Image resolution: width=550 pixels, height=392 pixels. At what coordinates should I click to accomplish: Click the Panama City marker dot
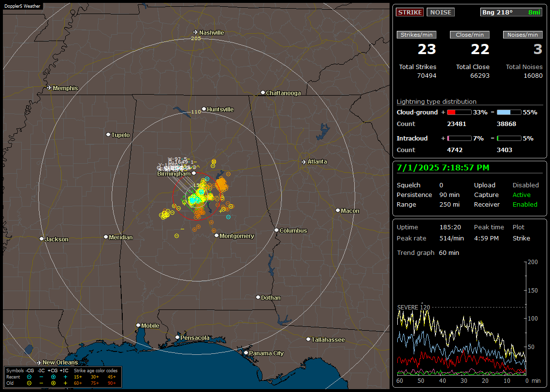246,353
